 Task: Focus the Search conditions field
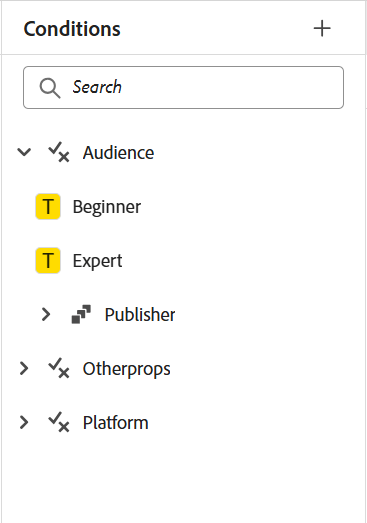tap(183, 87)
